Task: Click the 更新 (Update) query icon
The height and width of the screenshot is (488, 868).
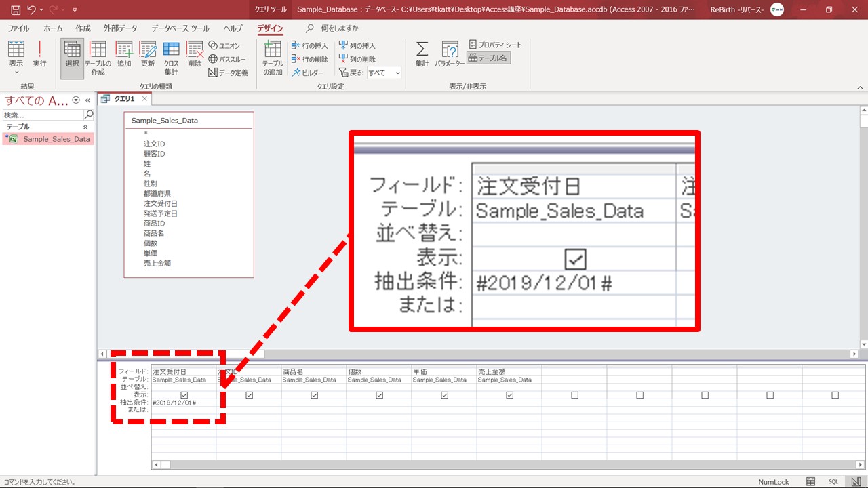Action: pyautogui.click(x=148, y=54)
